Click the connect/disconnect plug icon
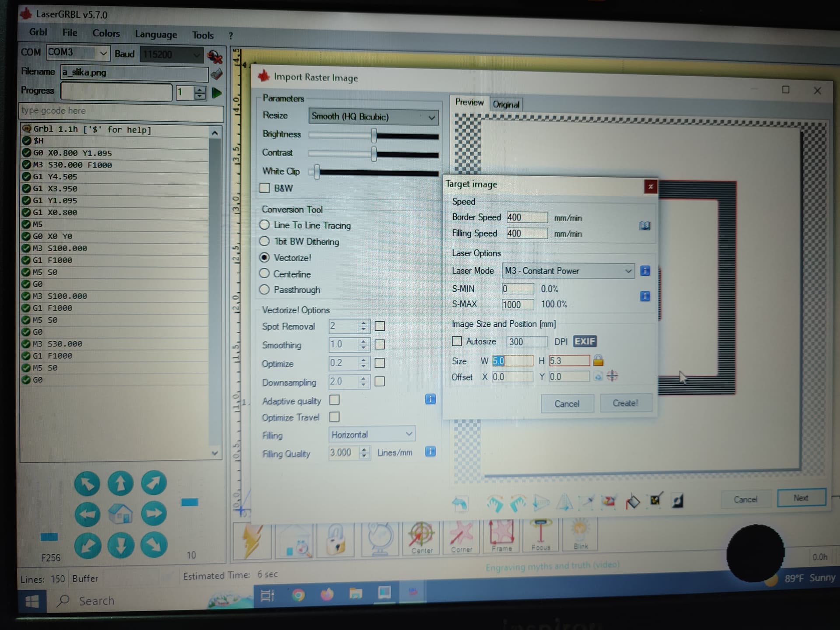 215,56
